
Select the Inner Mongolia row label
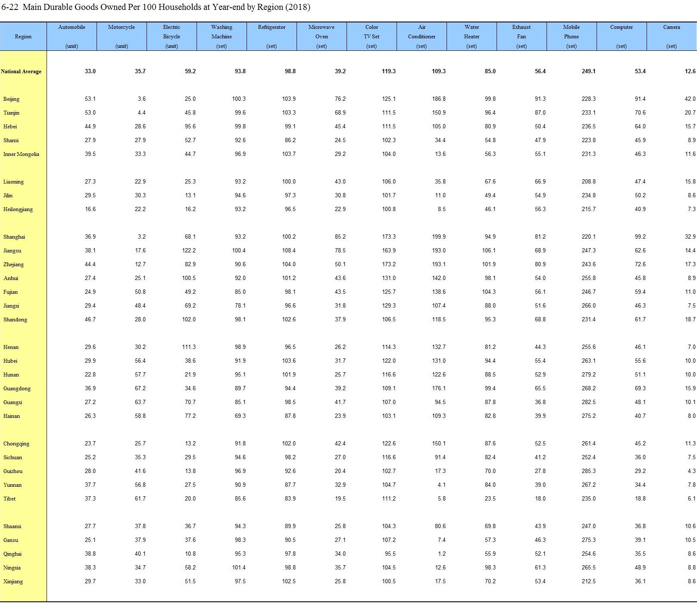[x=21, y=154]
